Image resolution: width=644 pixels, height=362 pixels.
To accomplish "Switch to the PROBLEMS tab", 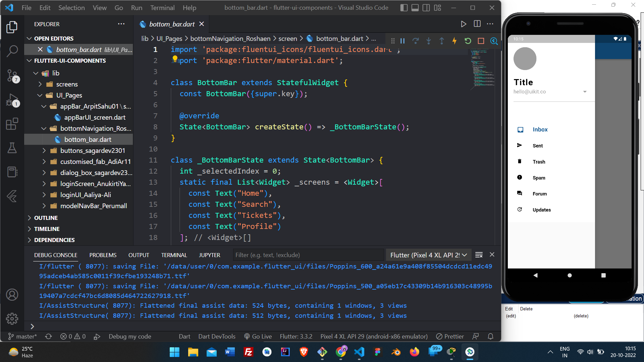I will point(103,255).
